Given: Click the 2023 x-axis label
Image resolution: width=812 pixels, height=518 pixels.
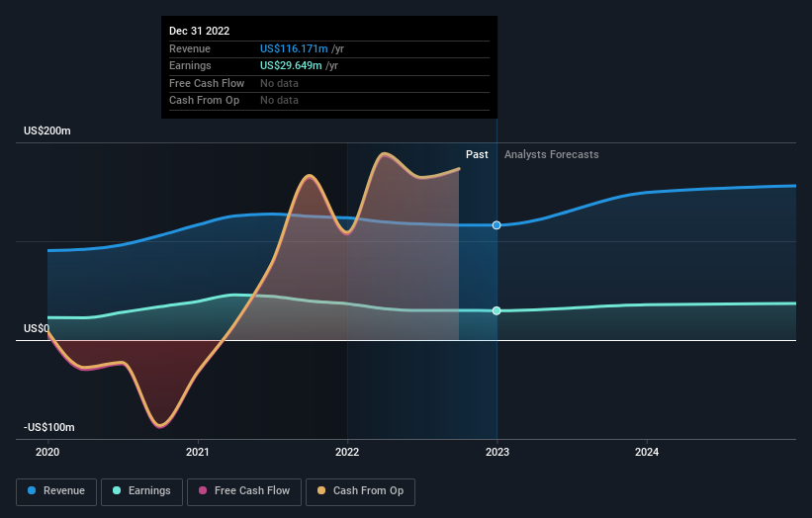Looking at the screenshot, I should click(497, 453).
